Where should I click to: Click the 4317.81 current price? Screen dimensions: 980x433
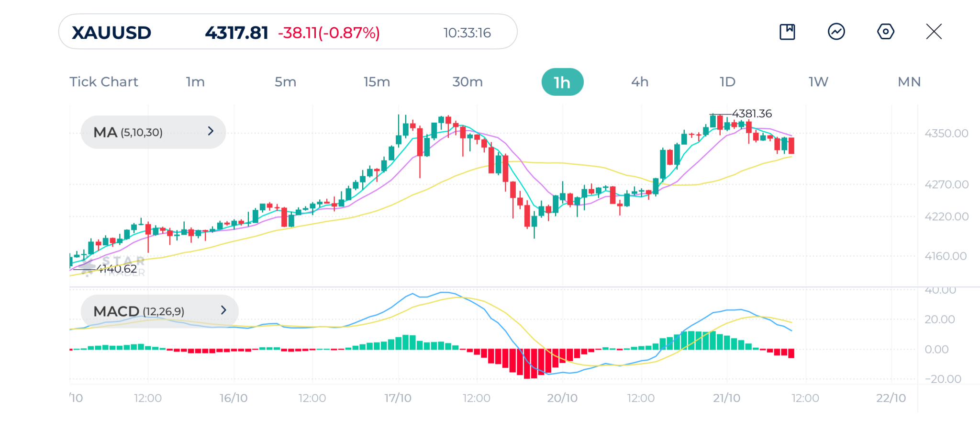click(x=236, y=33)
